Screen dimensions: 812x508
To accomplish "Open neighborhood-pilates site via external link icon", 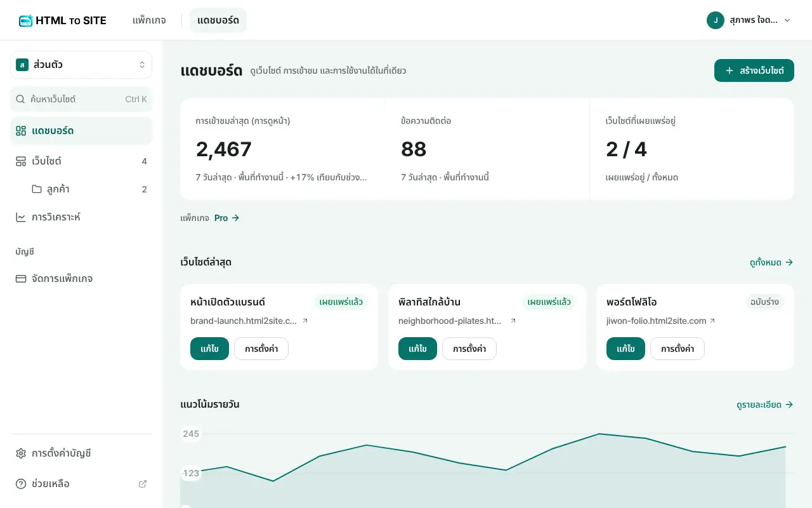I will pyautogui.click(x=513, y=321).
